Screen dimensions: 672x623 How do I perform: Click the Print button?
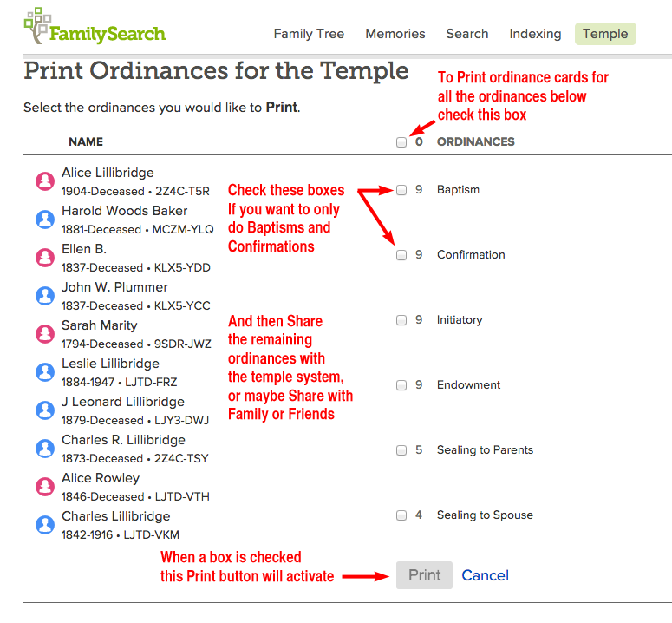(424, 575)
